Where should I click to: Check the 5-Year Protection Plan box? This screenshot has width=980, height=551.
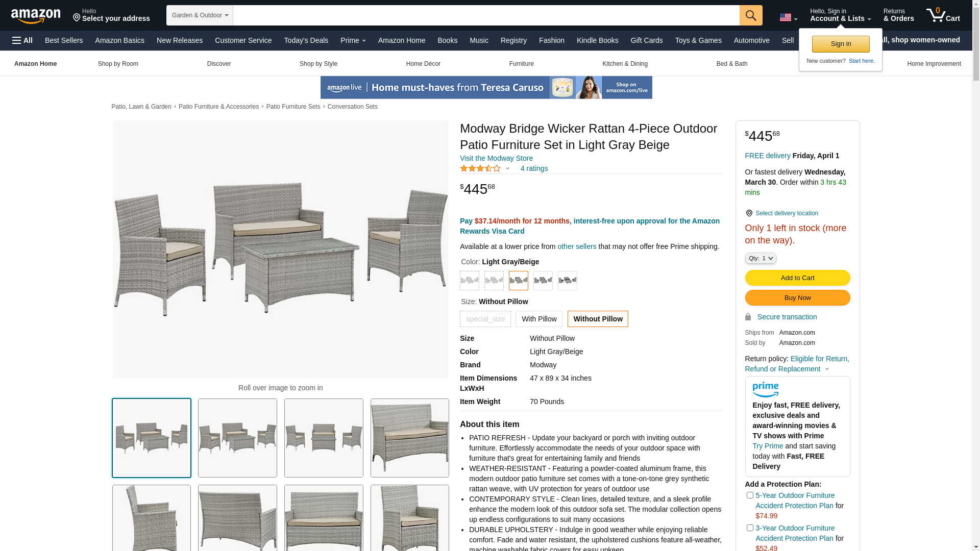pos(750,495)
